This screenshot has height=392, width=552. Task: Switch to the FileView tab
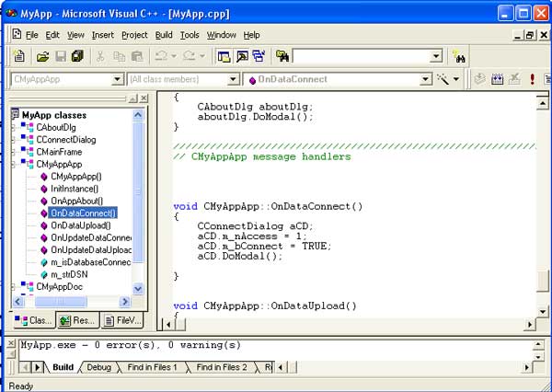coord(122,320)
